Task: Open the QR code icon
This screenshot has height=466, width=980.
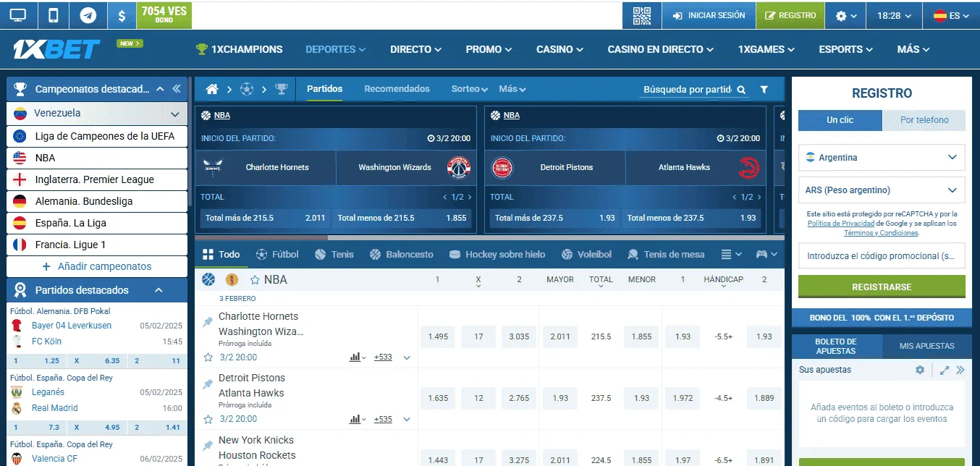Action: pos(642,15)
